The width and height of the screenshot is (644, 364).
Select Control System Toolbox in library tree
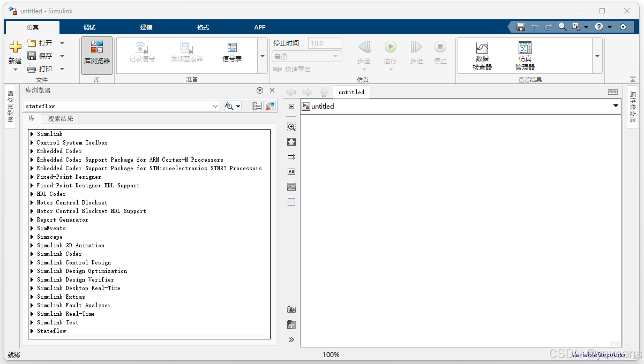pyautogui.click(x=72, y=142)
